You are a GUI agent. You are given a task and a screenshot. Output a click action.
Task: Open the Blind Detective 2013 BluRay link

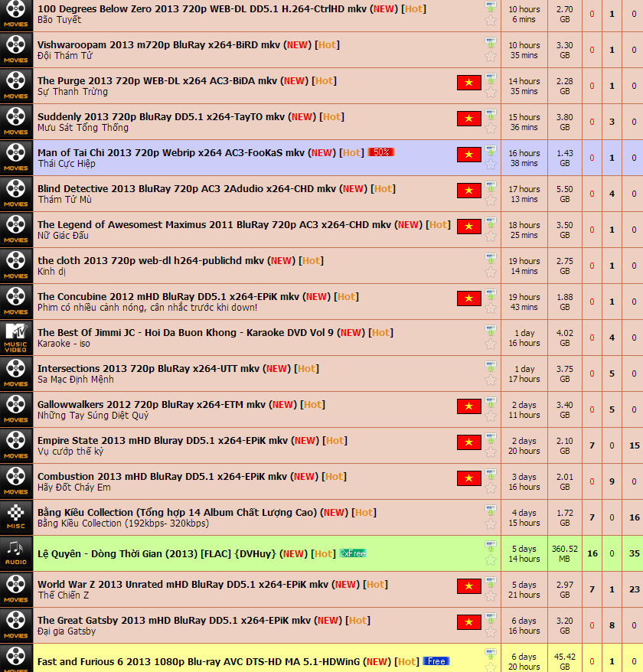click(187, 189)
